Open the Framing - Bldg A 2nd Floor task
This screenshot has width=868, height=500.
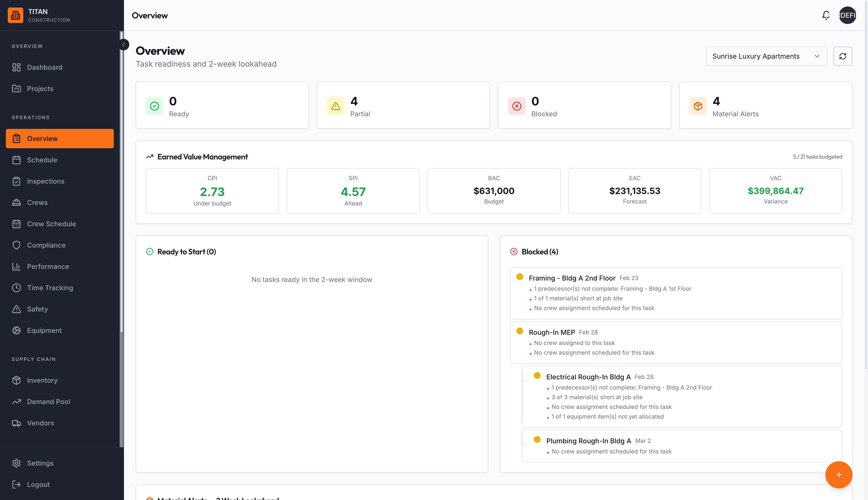click(x=676, y=293)
